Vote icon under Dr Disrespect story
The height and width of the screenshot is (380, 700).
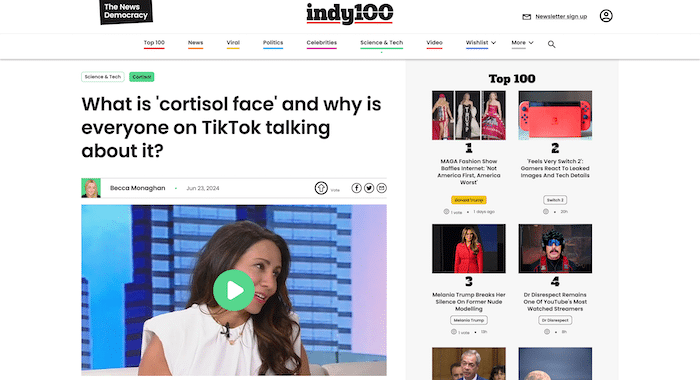tap(547, 332)
